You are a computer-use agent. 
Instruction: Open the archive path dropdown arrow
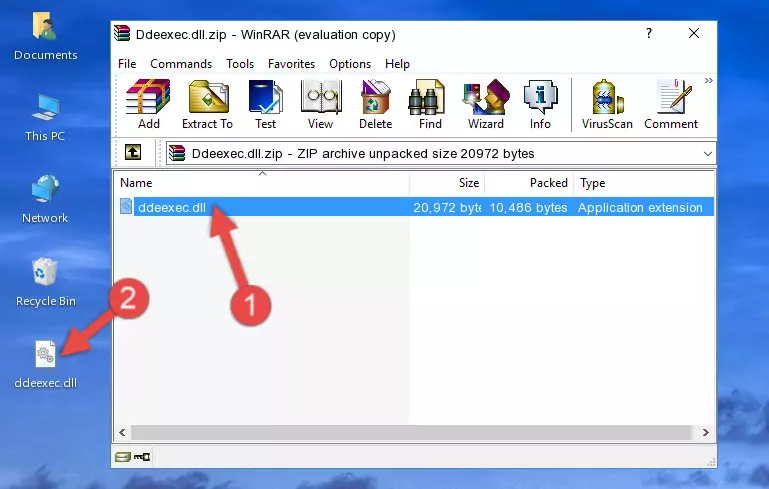[x=708, y=154]
